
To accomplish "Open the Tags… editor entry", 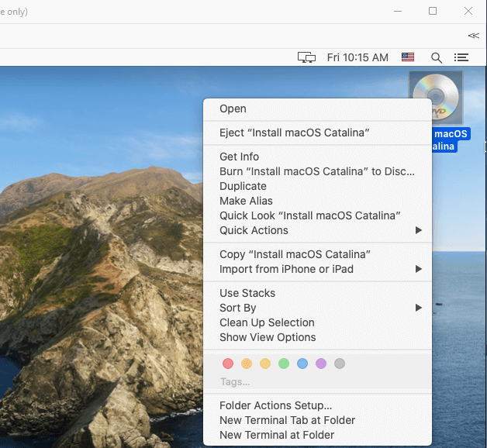I will 235,381.
